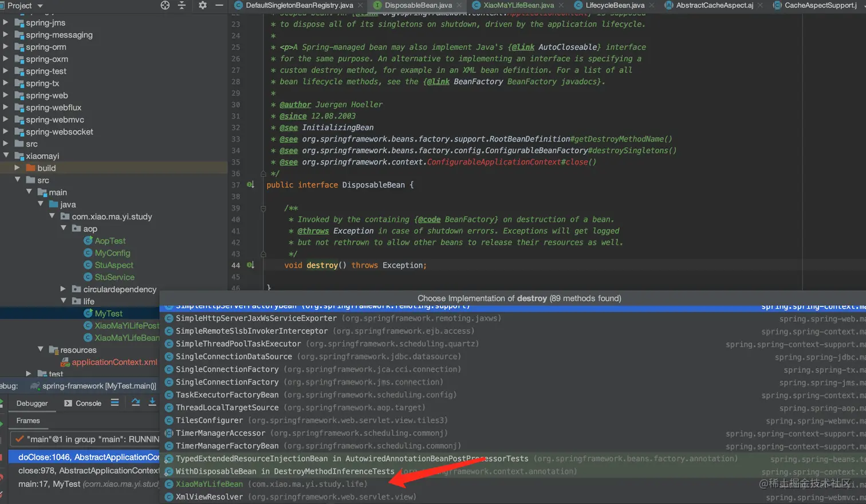Close the XiaoMaYLifeBean.java editor tab
Image resolution: width=866 pixels, height=504 pixels.
coord(561,5)
